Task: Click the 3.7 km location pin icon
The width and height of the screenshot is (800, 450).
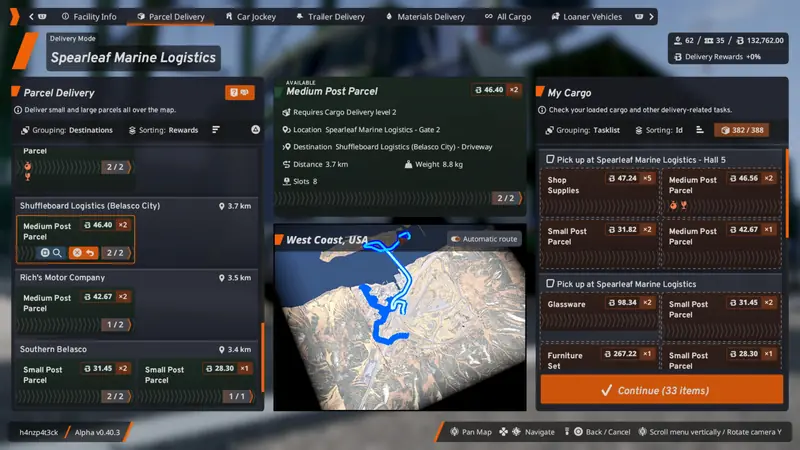Action: [x=221, y=206]
